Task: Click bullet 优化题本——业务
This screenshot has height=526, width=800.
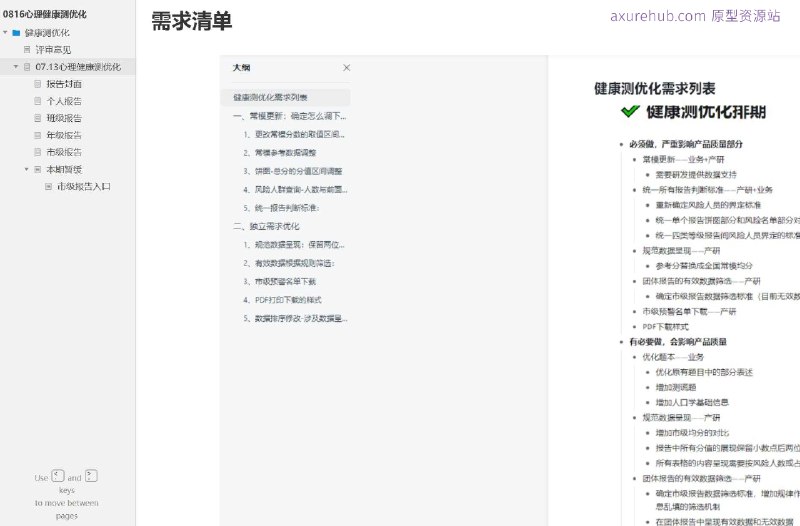Action: pos(673,357)
